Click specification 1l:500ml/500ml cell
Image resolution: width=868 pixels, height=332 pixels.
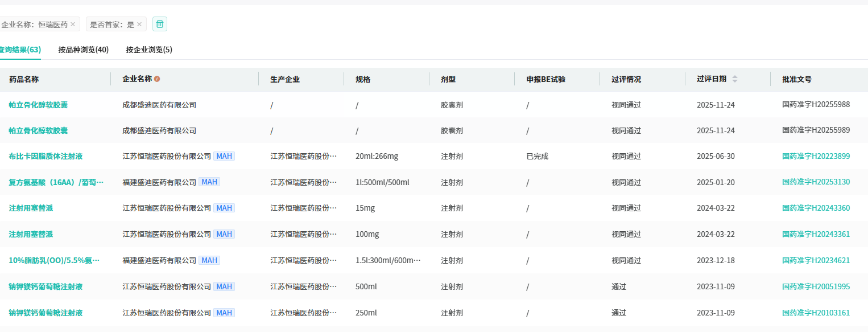pos(382,182)
